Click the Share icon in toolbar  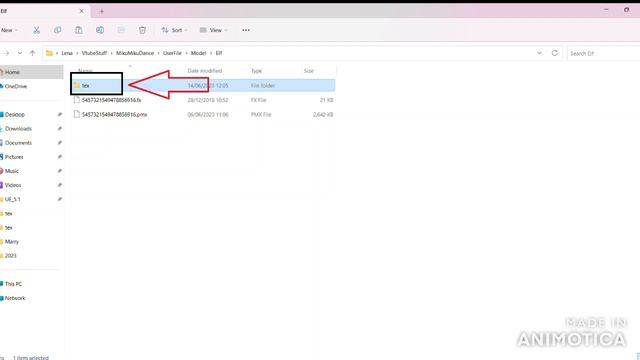coord(121,30)
